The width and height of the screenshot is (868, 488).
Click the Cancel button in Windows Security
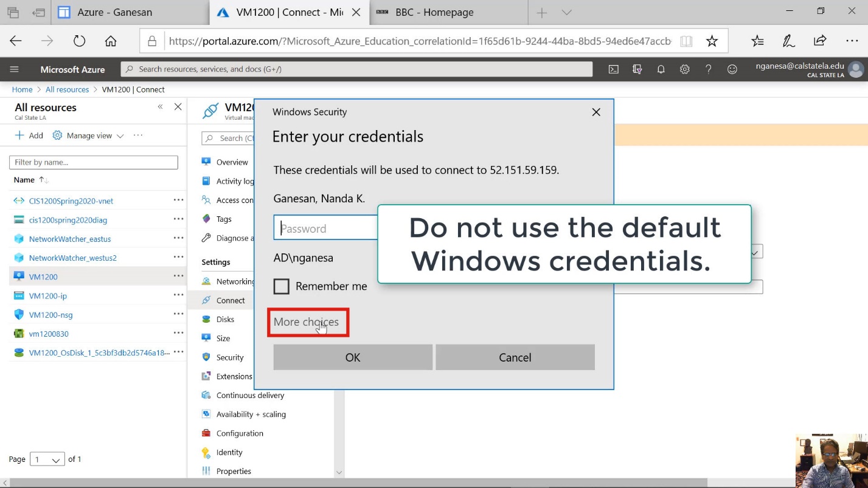515,357
